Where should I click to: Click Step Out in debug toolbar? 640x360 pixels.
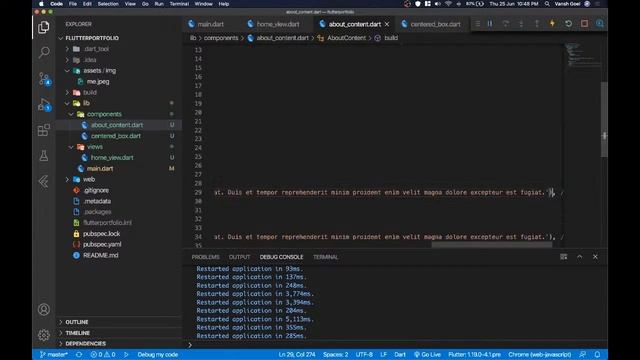click(x=537, y=24)
